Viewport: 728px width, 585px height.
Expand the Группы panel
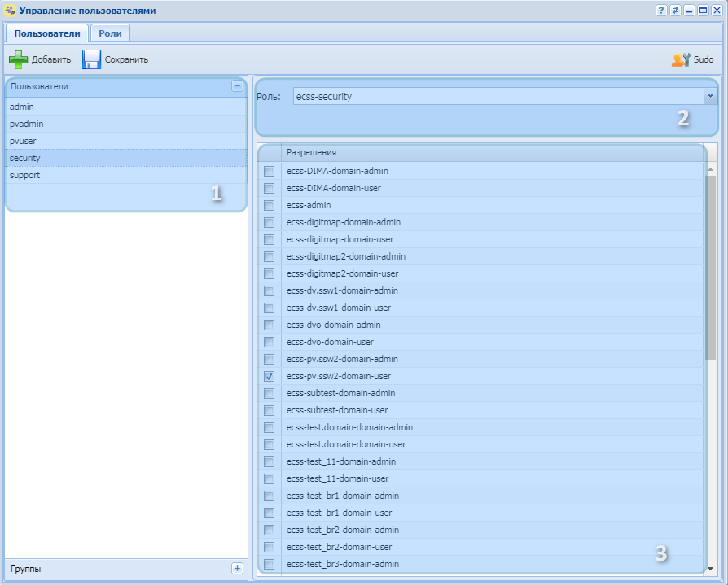click(x=237, y=569)
